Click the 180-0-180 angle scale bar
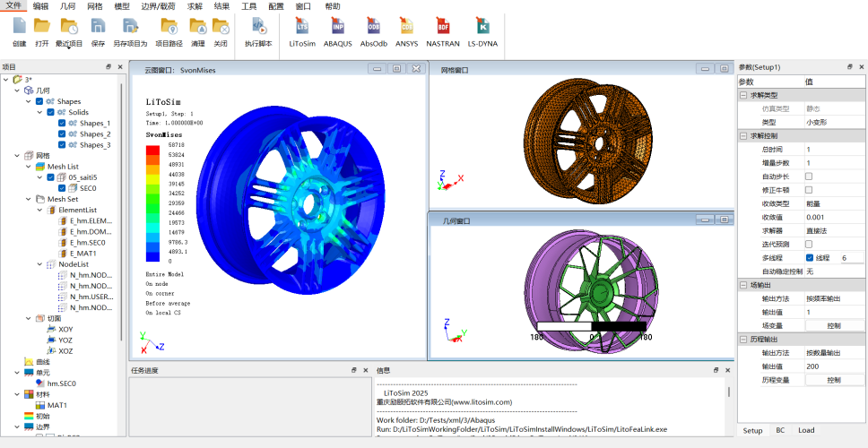Image resolution: width=868 pixels, height=448 pixels. point(592,326)
